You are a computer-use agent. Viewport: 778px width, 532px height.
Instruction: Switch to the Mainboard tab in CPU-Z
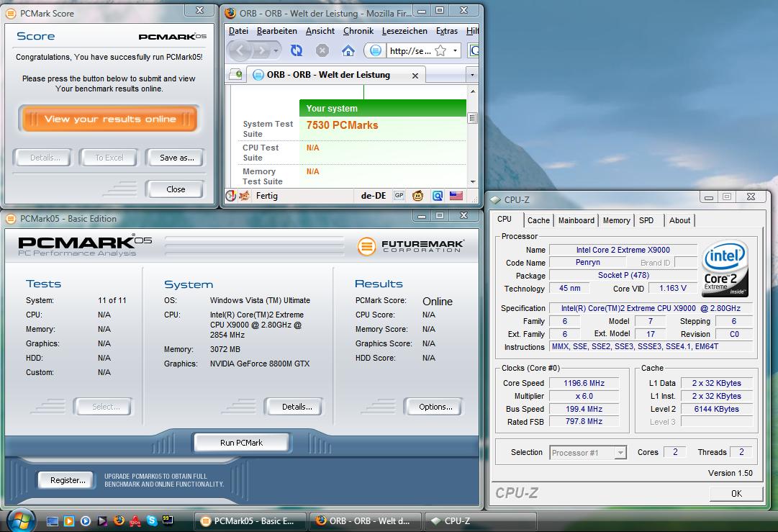pos(576,220)
